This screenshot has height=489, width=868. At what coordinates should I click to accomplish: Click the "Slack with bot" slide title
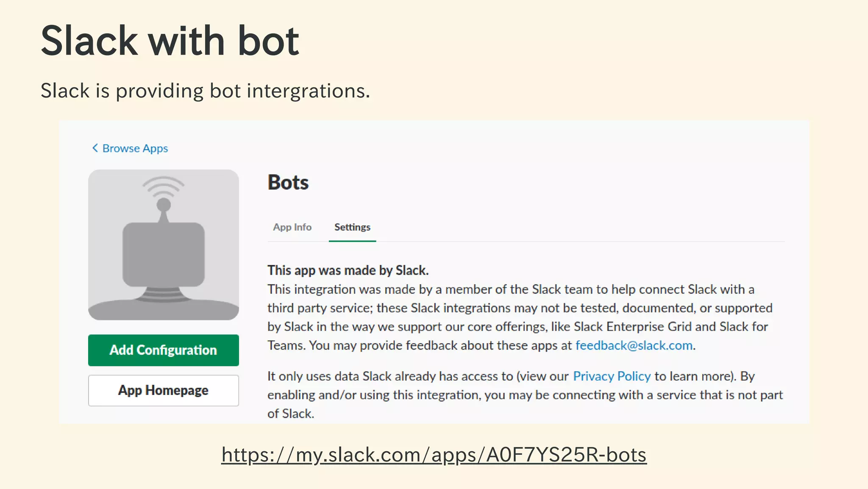170,41
